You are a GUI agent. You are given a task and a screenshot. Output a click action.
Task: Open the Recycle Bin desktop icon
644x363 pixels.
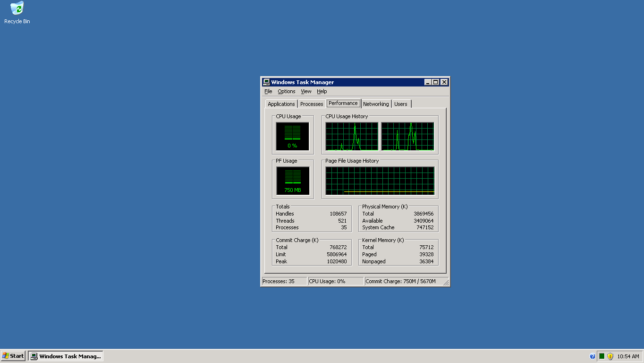(x=17, y=13)
